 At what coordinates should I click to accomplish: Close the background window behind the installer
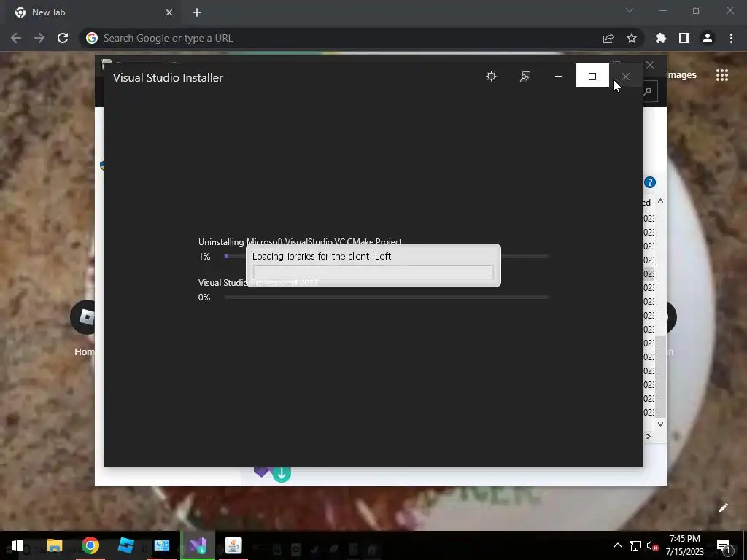(650, 65)
